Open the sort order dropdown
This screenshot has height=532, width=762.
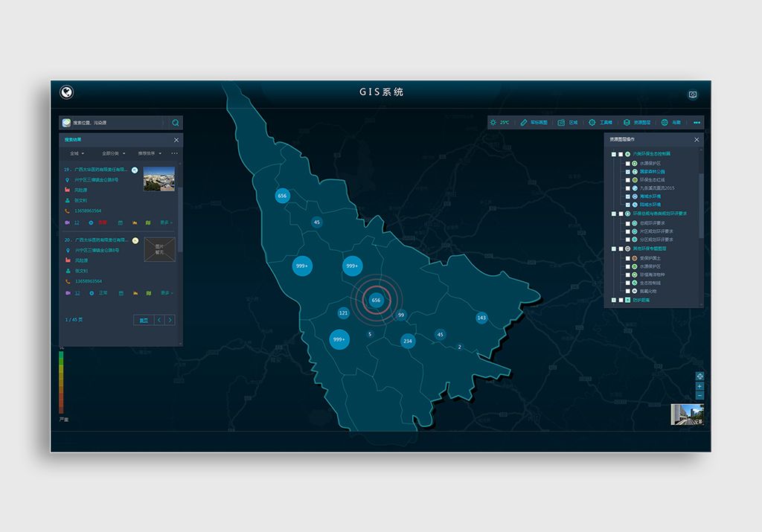click(x=150, y=153)
